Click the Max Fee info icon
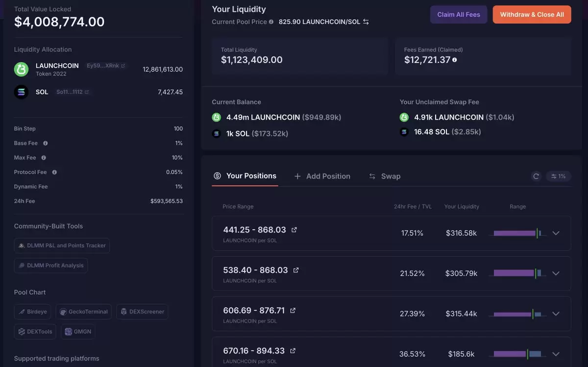 44,157
